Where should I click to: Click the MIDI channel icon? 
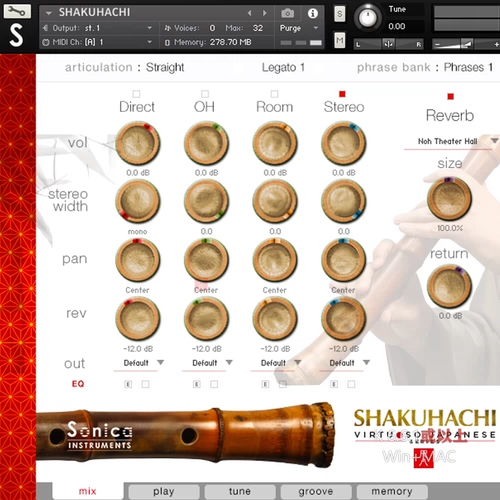(x=46, y=42)
